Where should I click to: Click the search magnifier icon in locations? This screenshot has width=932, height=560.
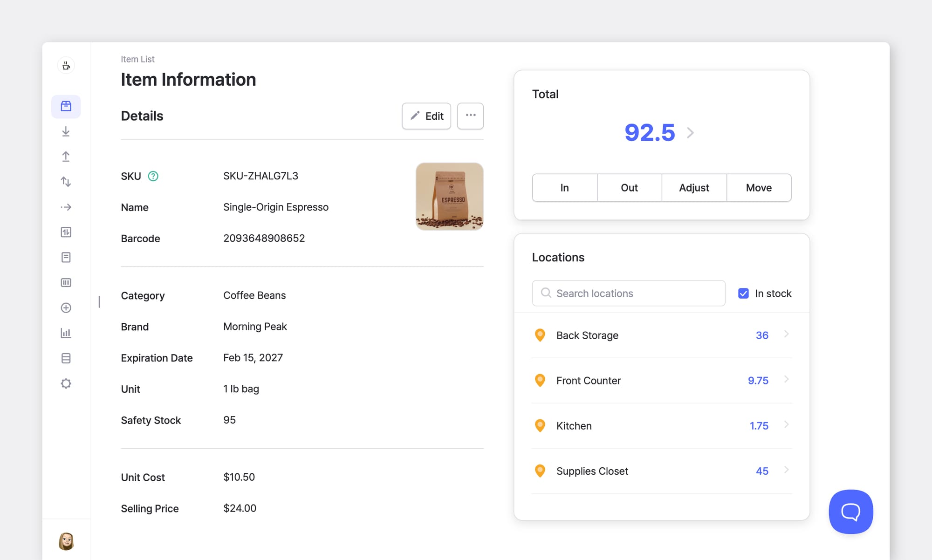pyautogui.click(x=546, y=293)
